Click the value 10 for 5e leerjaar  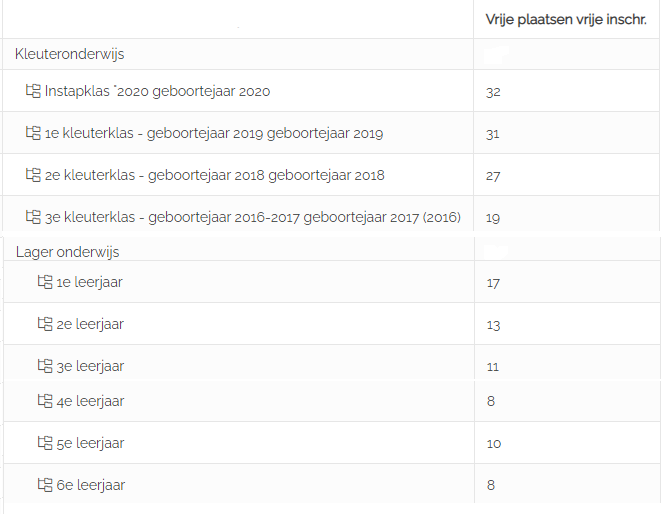coord(494,444)
